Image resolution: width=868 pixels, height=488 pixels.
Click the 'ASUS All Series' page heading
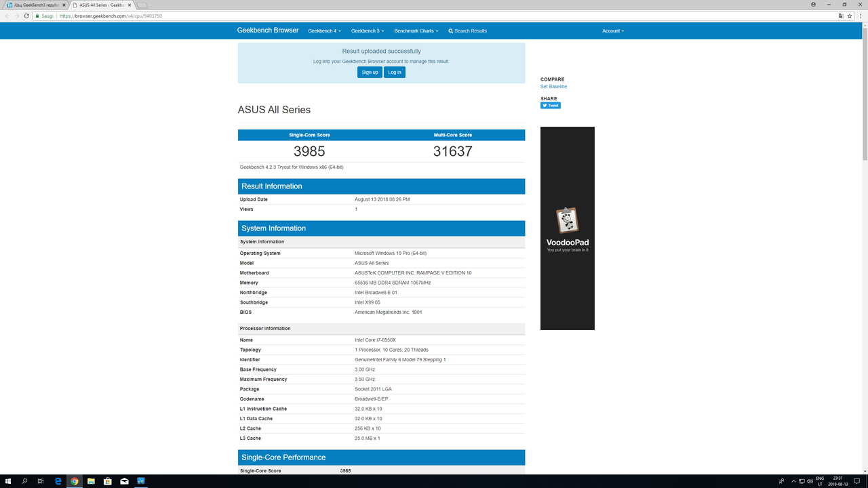coord(274,110)
